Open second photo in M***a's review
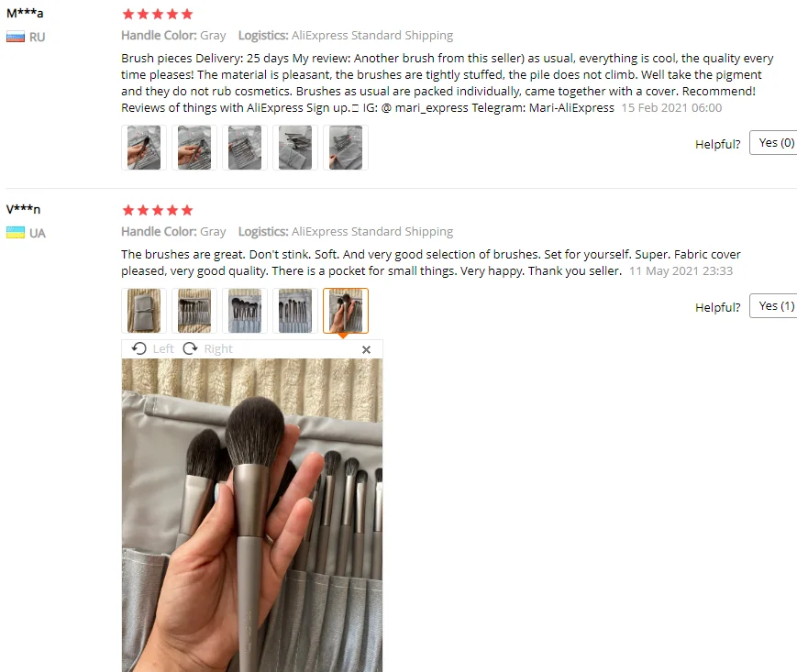 [194, 148]
